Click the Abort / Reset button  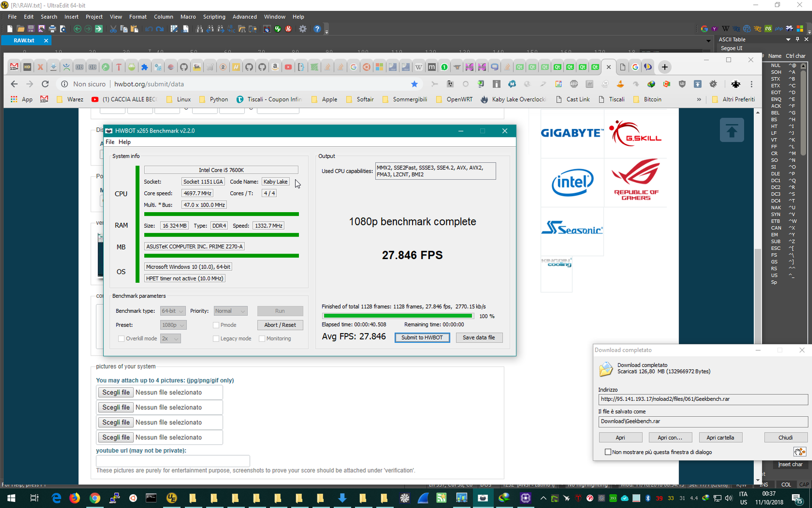click(x=280, y=325)
